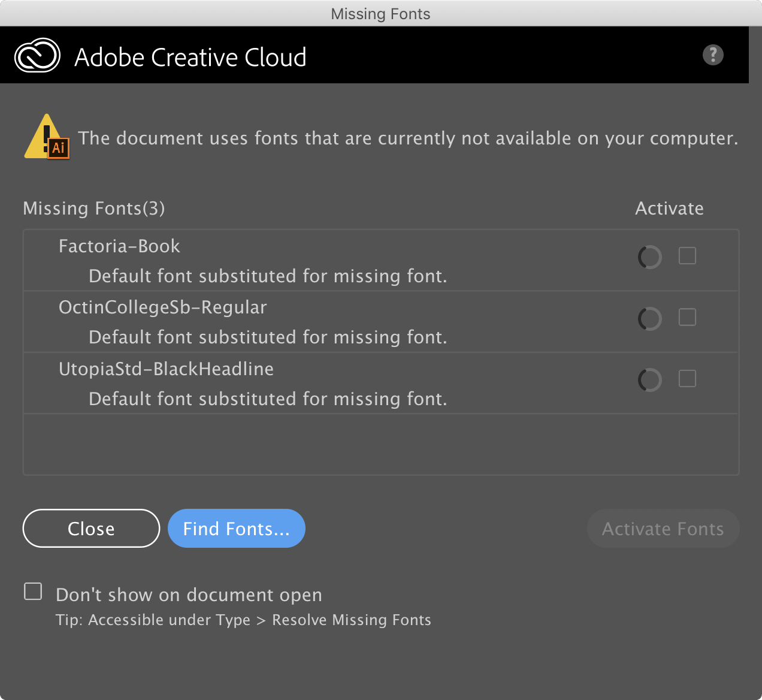Click the Missing Fonts title bar
Image resolution: width=762 pixels, height=700 pixels.
(380, 13)
